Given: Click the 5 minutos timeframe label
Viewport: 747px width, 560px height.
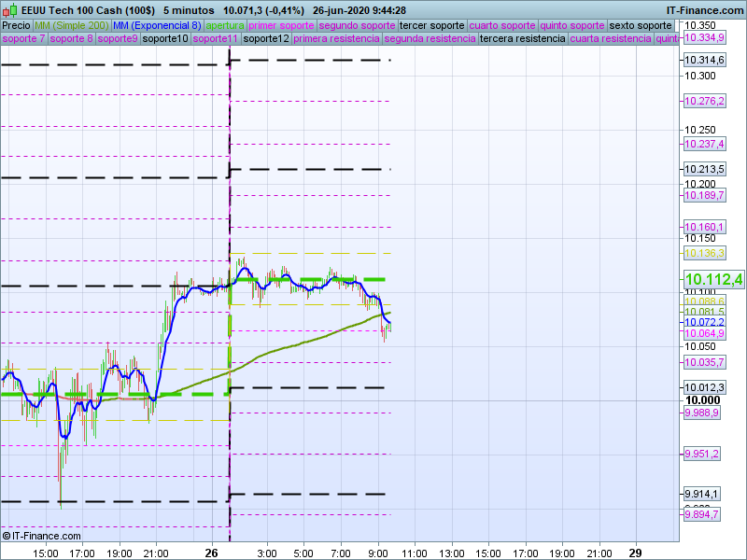Looking at the screenshot, I should [x=189, y=9].
